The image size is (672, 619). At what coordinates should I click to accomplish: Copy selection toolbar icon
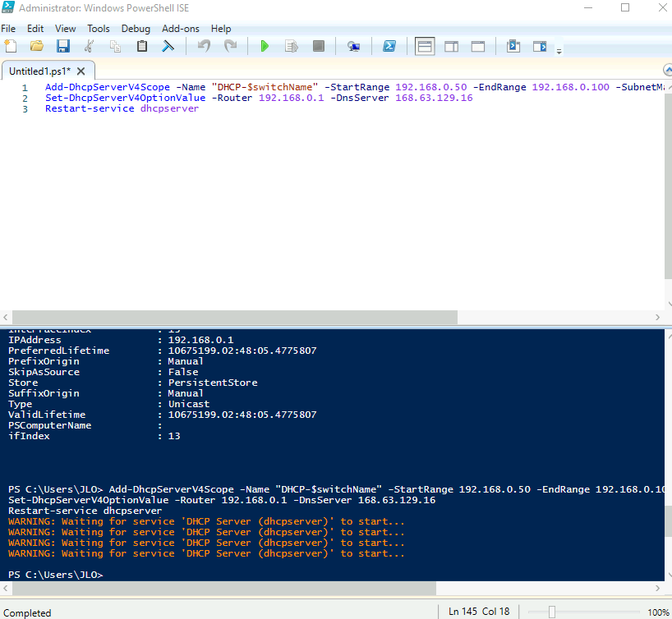point(115,46)
